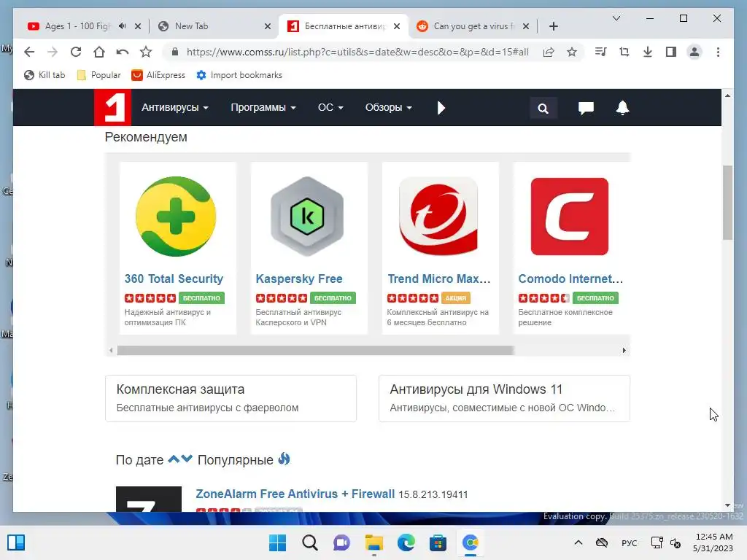Open the AliExpress bookmark
Image resolution: width=747 pixels, height=560 pixels.
tap(158, 75)
